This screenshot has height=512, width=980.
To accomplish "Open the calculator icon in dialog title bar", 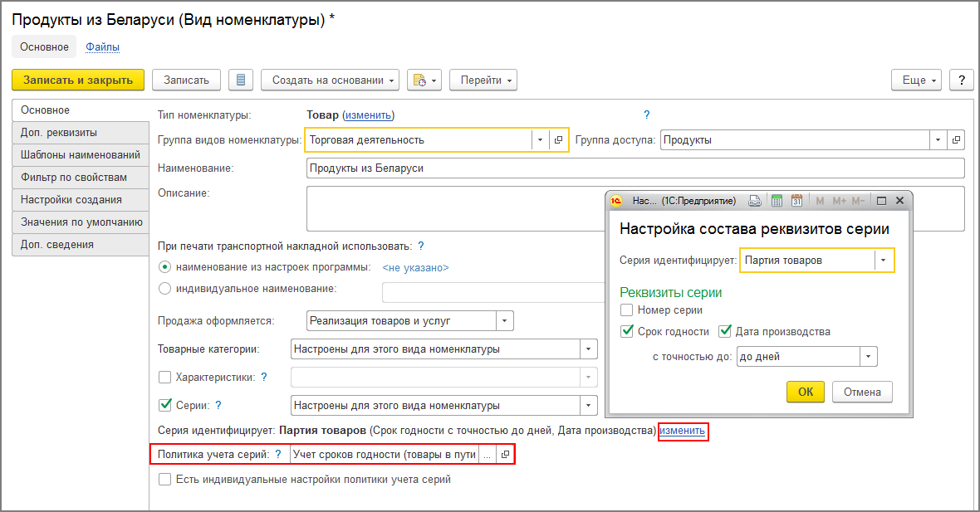I will [x=777, y=201].
